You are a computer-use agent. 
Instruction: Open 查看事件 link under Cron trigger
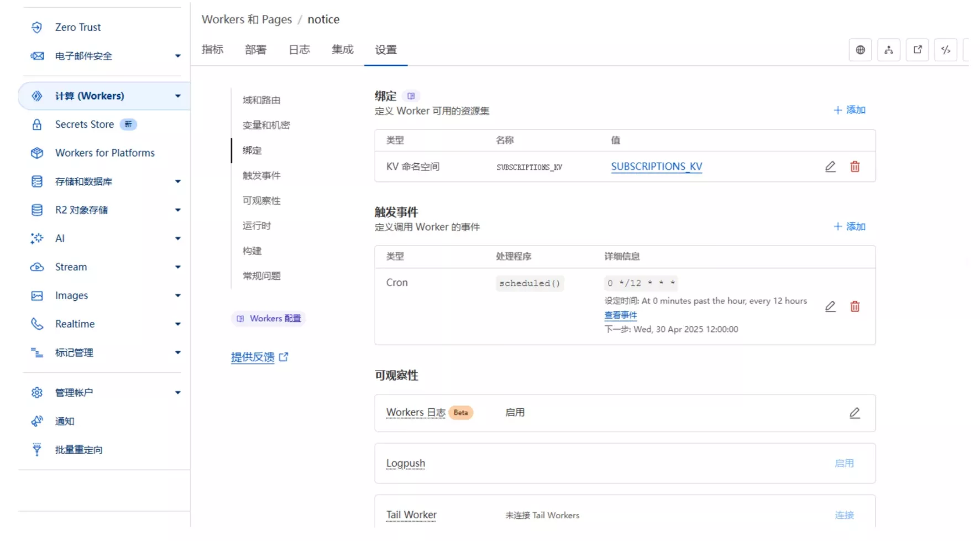pos(620,315)
